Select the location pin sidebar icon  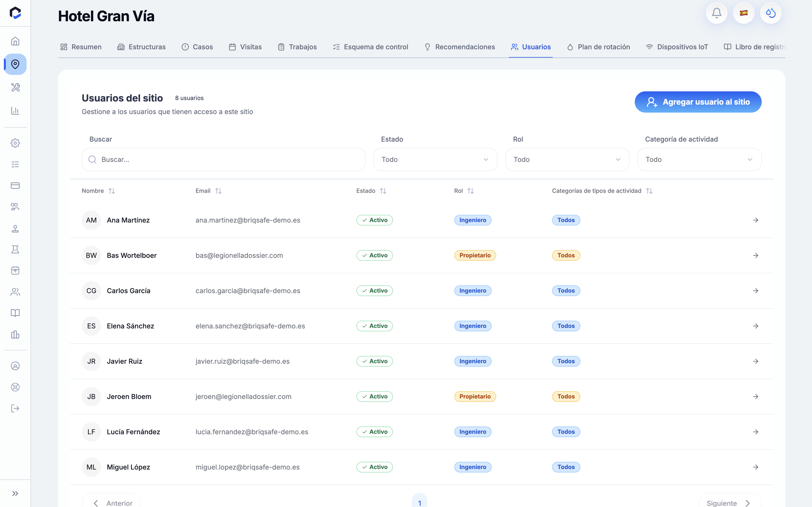(x=15, y=64)
